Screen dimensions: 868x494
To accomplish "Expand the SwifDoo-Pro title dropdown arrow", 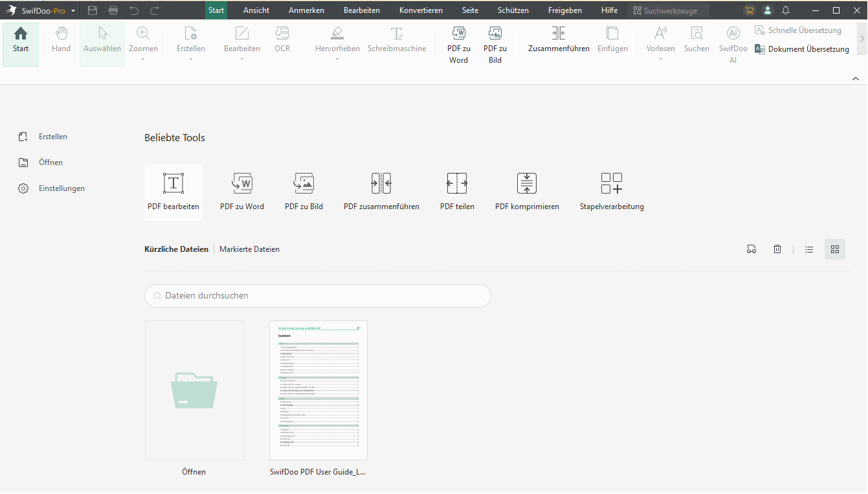I will pyautogui.click(x=73, y=11).
